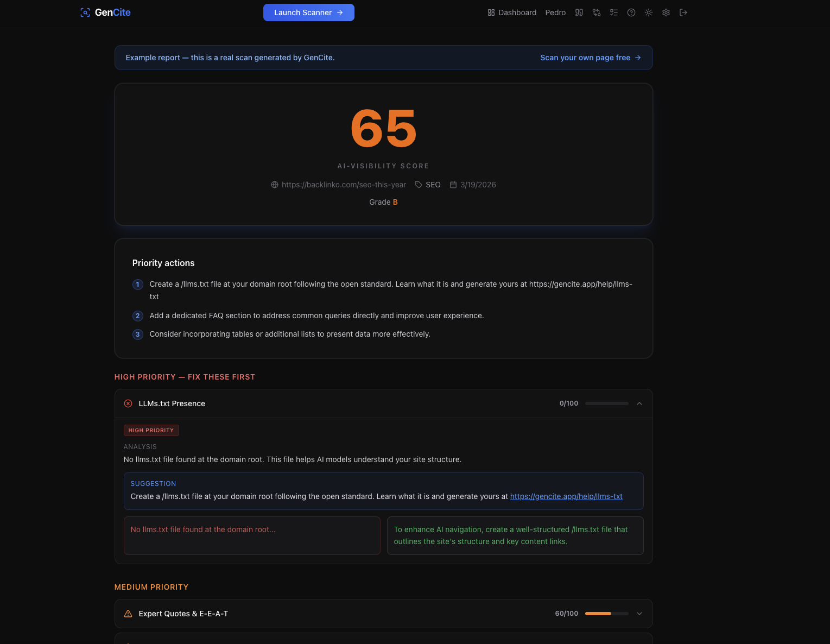Click the red error icon beside LLMs.txt Presence

[x=128, y=403]
